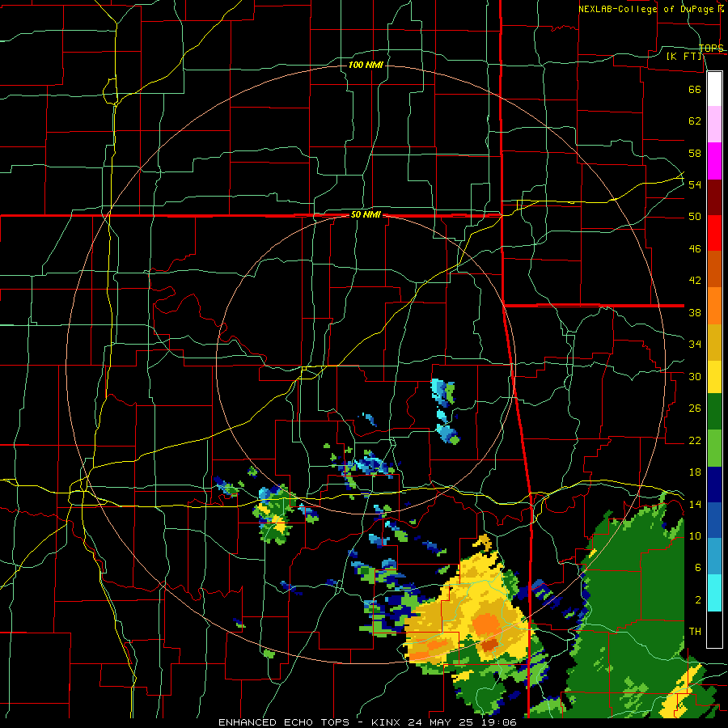The width and height of the screenshot is (728, 728).
Task: Pick the sky blue legend swatch
Action: (x=714, y=557)
